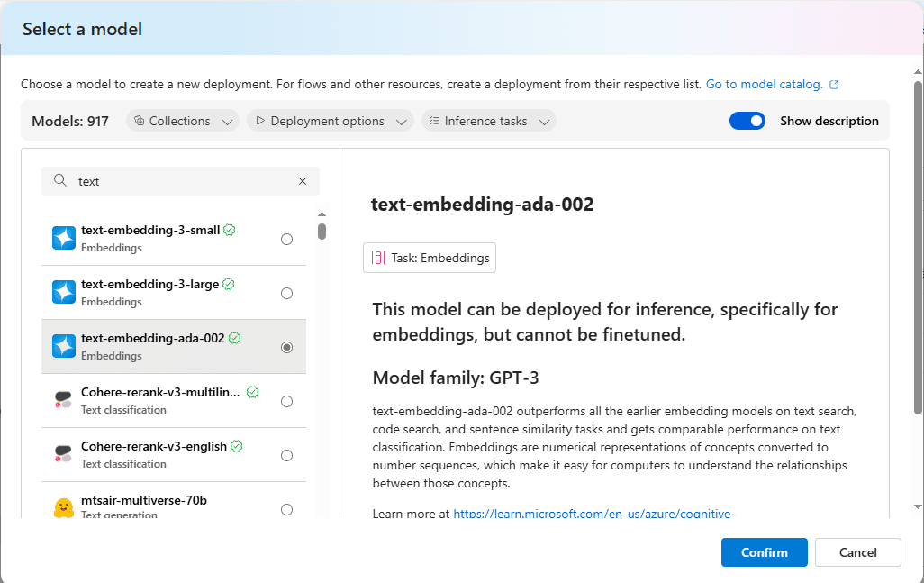Click the Cohere-rerank-v3-multilingual model icon
Image resolution: width=924 pixels, height=583 pixels.
pos(63,400)
